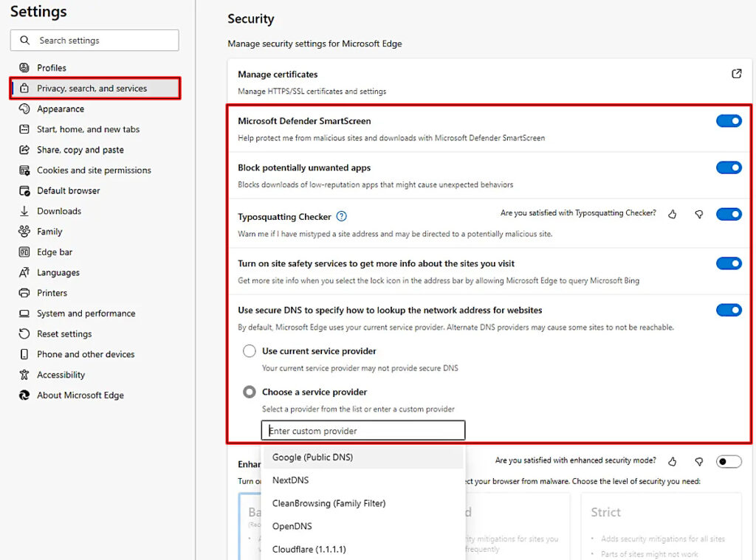Click the Manage certificates row title

pyautogui.click(x=278, y=75)
